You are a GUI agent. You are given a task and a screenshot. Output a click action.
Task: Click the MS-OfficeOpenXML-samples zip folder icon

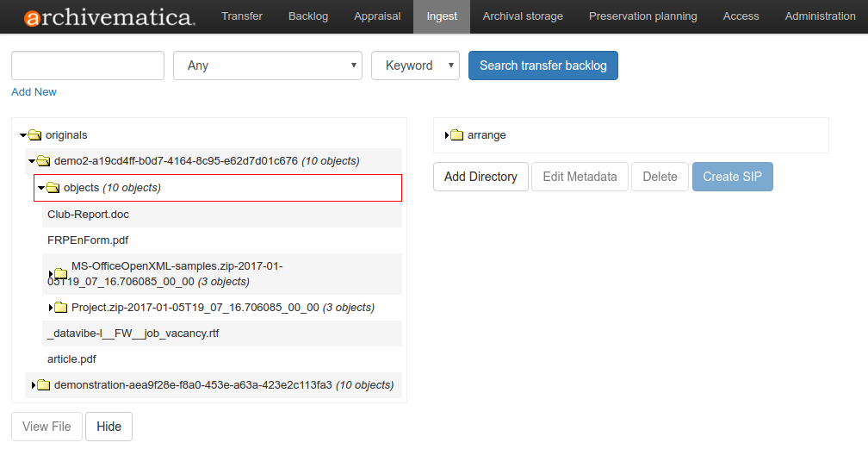pos(60,273)
